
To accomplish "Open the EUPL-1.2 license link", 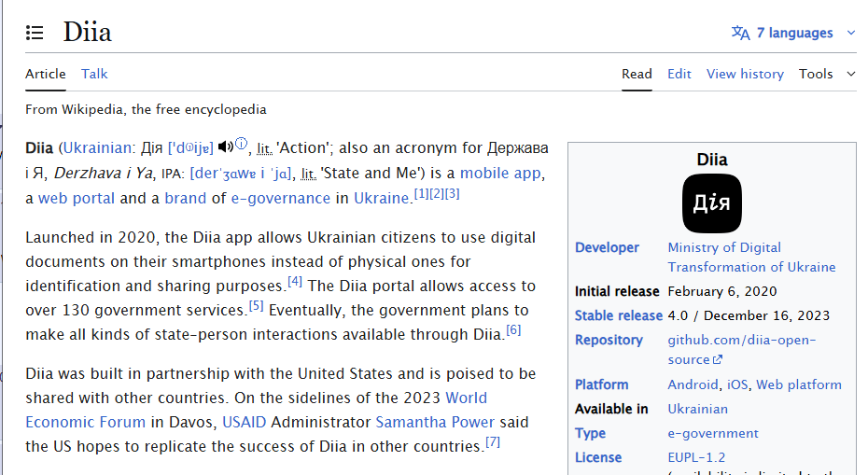I will [696, 458].
